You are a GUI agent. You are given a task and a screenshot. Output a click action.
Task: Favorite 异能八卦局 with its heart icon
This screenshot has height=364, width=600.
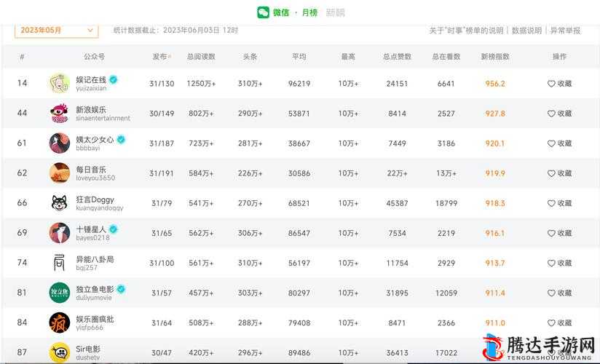point(551,263)
